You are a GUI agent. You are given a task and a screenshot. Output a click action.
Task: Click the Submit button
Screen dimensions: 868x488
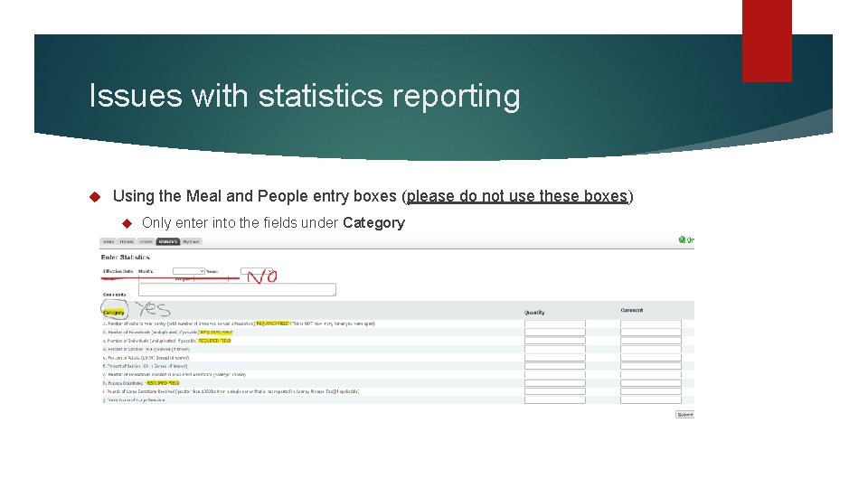pyautogui.click(x=684, y=415)
